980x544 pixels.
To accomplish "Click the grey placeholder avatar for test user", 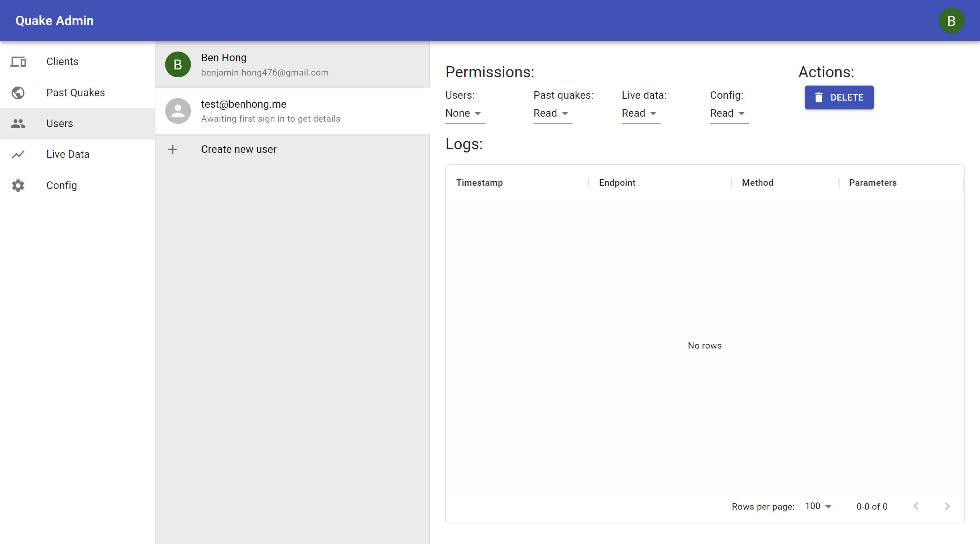I will pyautogui.click(x=178, y=111).
